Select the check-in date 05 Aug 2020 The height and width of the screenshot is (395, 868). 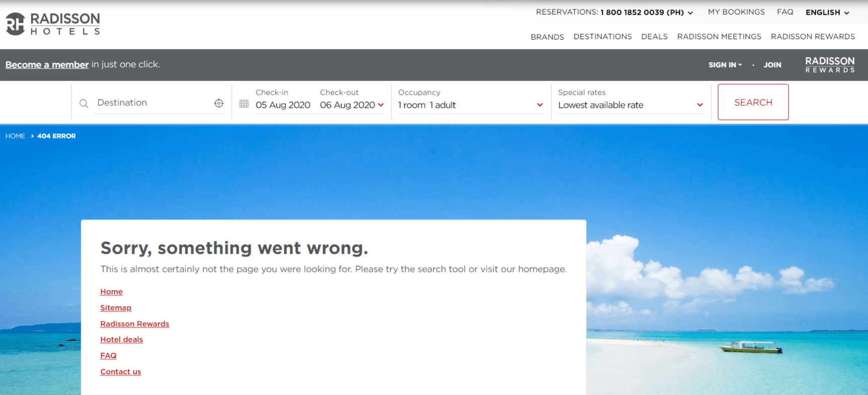point(282,105)
